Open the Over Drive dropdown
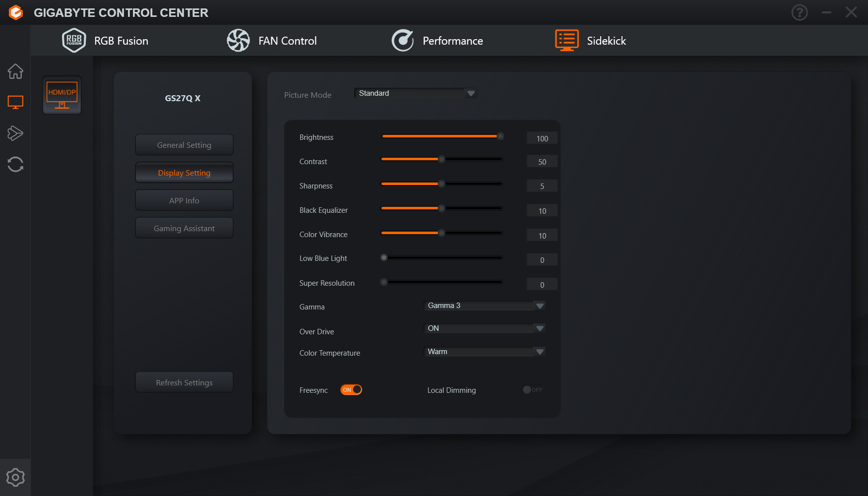 coord(485,328)
